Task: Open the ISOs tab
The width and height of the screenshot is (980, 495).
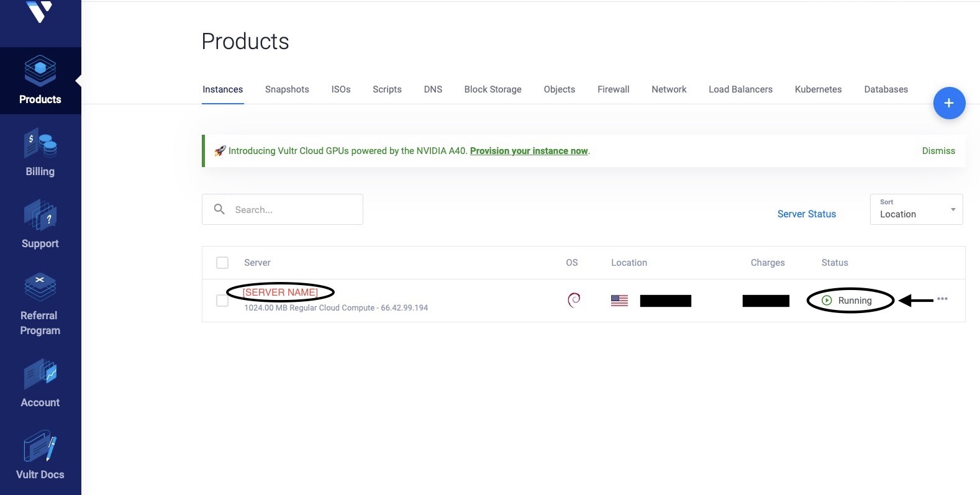Action: pyautogui.click(x=341, y=89)
